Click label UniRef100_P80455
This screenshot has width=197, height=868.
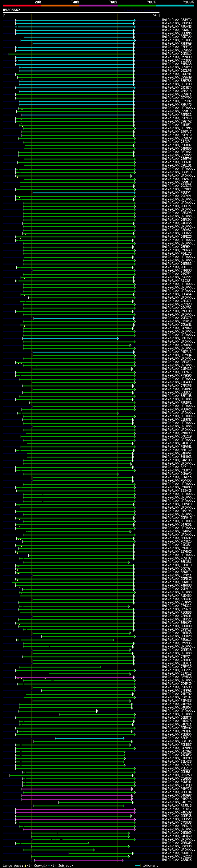click(177, 481)
